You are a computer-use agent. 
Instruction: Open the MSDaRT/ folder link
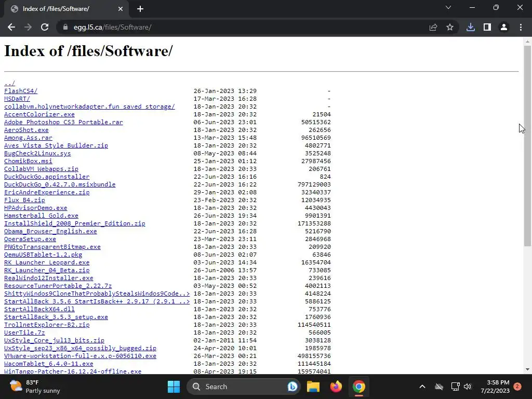pyautogui.click(x=17, y=99)
